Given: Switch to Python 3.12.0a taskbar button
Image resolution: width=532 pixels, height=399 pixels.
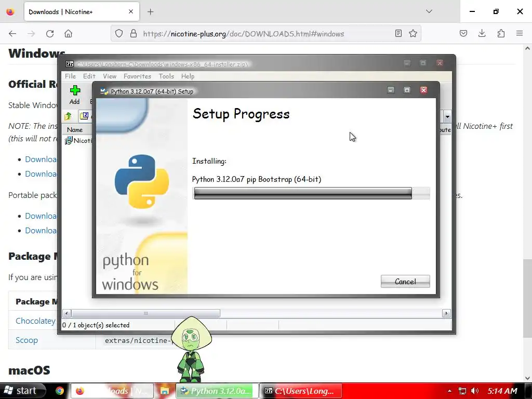Looking at the screenshot, I should tap(217, 391).
